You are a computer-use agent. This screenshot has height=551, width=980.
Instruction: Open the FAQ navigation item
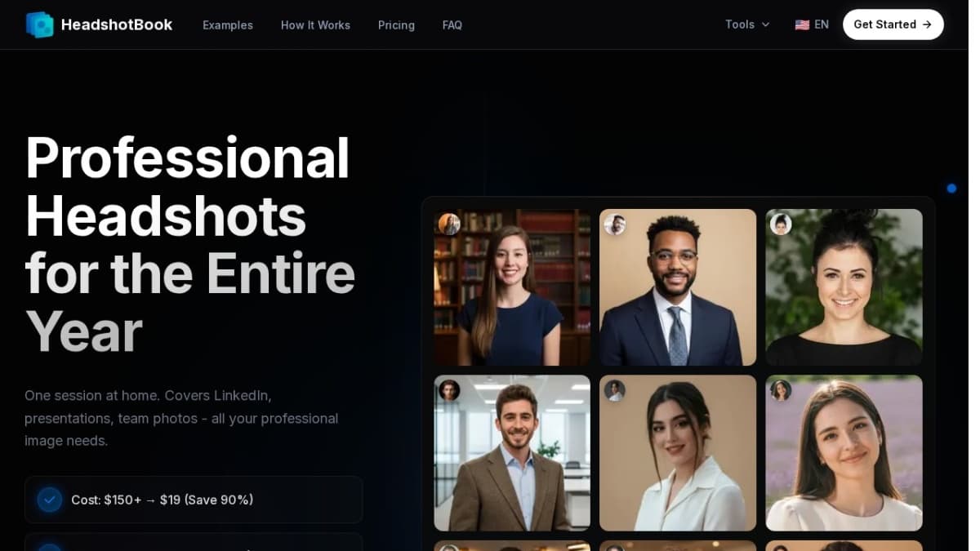452,25
